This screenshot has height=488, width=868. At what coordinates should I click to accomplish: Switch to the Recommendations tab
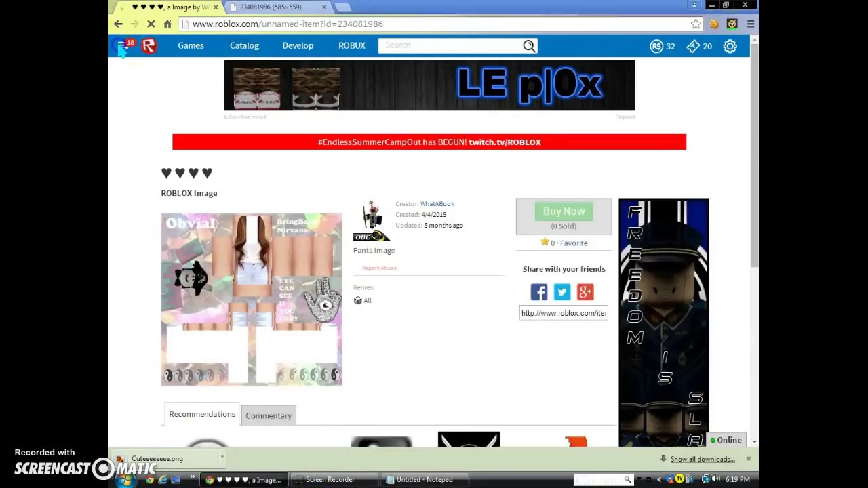202,414
